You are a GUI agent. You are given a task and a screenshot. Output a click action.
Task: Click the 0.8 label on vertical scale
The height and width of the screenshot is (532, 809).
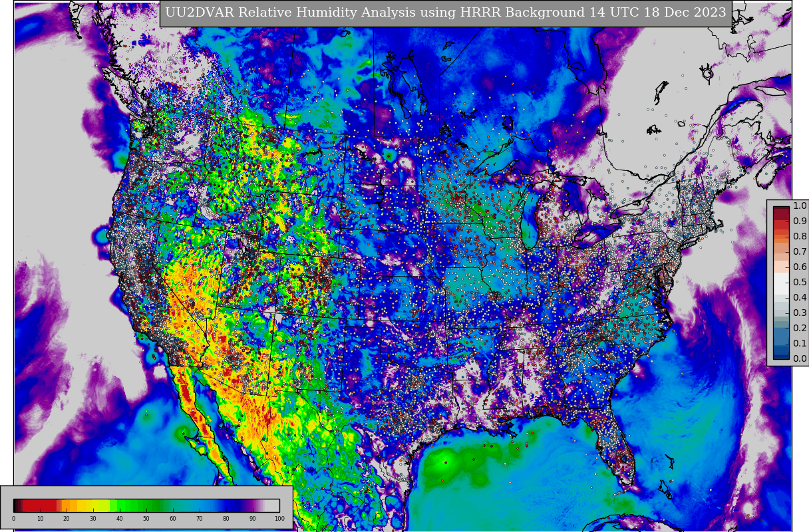click(800, 236)
